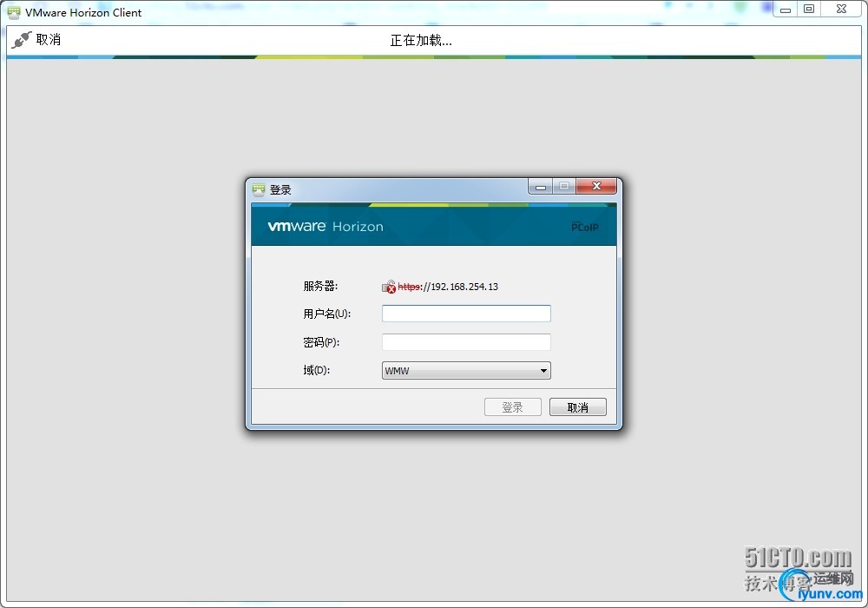868x608 pixels.
Task: Click the disabled maximize button of the login dialog
Action: [564, 186]
